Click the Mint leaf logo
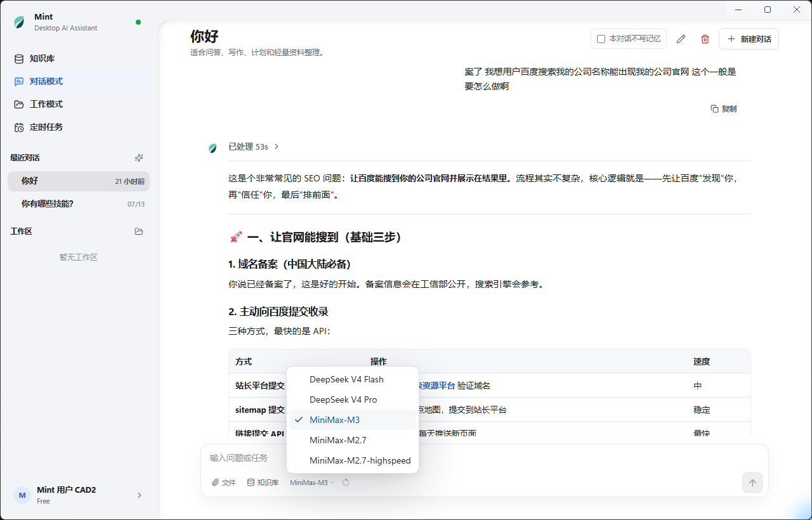 tap(19, 22)
